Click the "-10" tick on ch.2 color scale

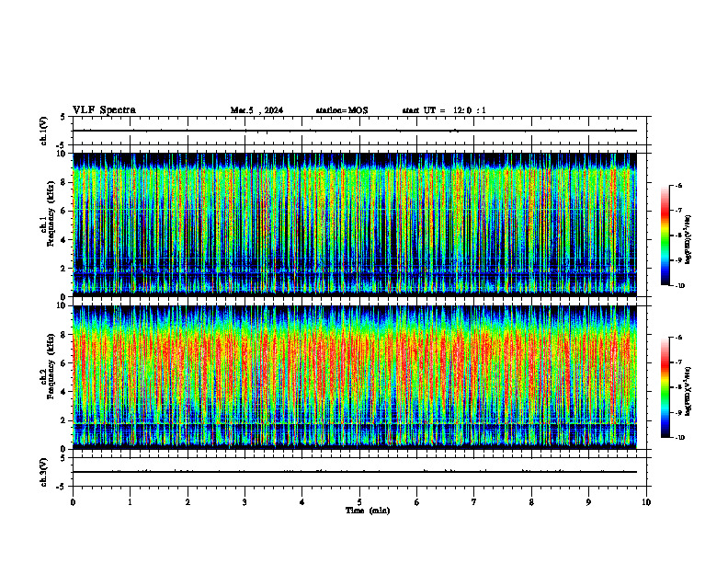tap(679, 438)
